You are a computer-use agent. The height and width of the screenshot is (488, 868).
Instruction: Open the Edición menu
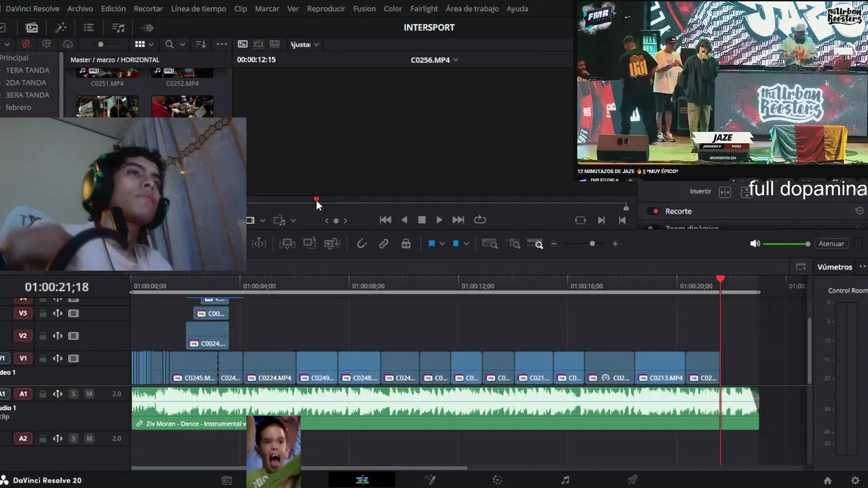click(113, 9)
